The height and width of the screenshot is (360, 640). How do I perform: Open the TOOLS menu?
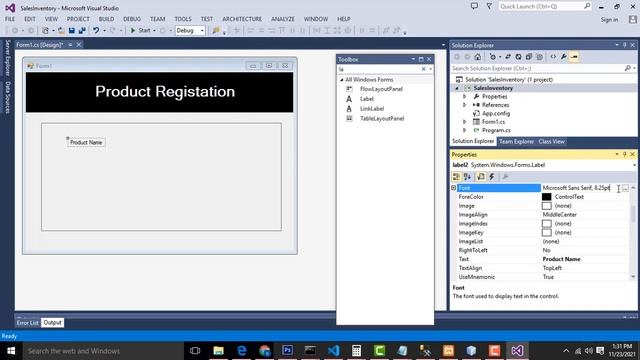point(183,19)
